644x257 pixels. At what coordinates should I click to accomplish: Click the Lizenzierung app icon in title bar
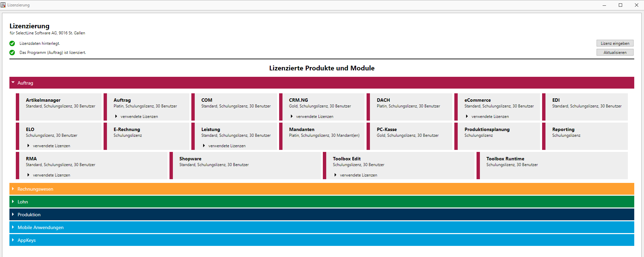(3, 5)
